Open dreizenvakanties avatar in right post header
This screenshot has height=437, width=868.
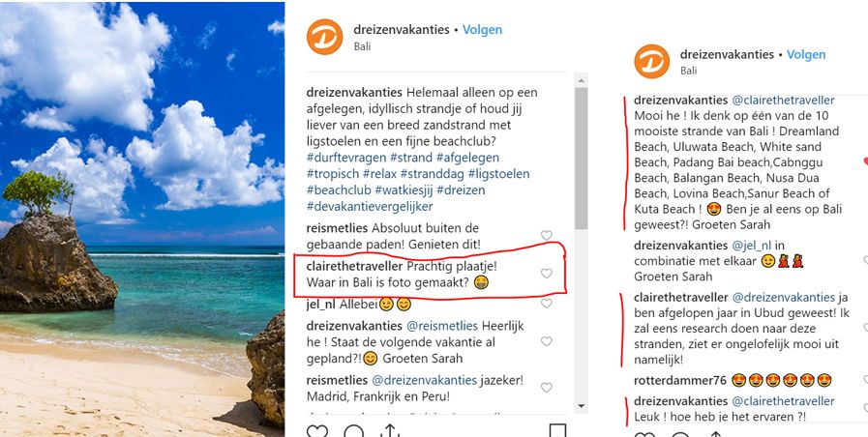[651, 62]
